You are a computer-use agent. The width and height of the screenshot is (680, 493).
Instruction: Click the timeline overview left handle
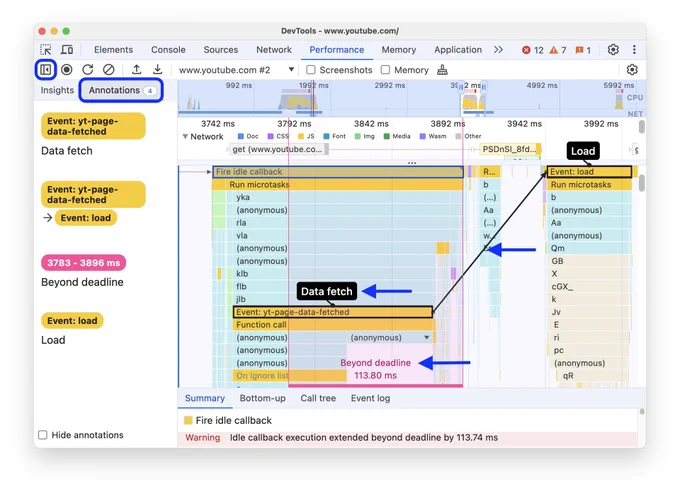pyautogui.click(x=461, y=87)
